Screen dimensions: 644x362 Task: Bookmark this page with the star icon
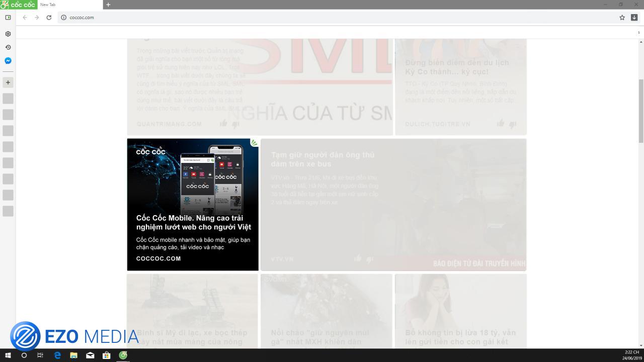pos(622,17)
